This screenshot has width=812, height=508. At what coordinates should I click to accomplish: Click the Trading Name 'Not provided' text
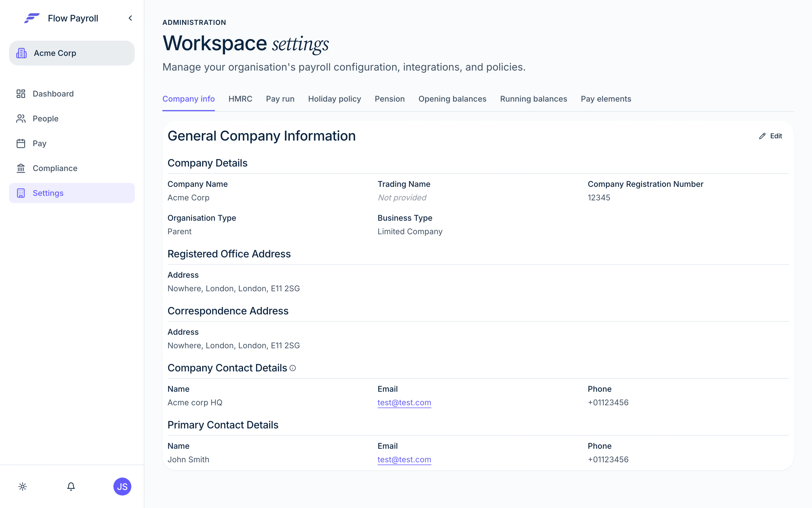402,198
